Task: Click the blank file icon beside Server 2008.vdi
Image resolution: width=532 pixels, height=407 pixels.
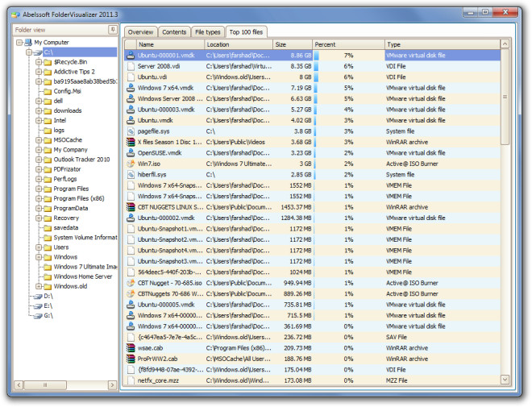Action: pyautogui.click(x=131, y=66)
